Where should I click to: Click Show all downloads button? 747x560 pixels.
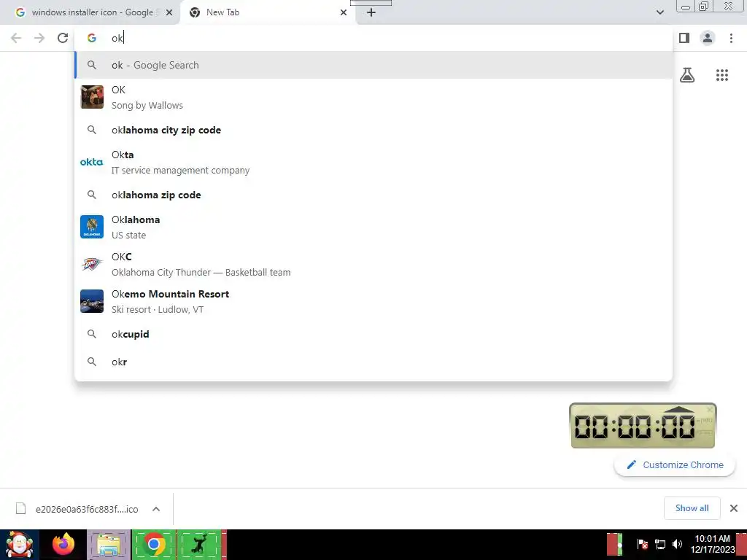(692, 508)
